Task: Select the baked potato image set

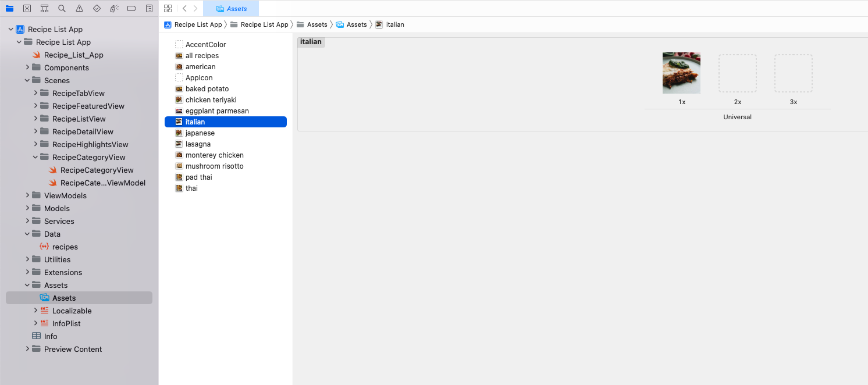Action: [x=207, y=89]
